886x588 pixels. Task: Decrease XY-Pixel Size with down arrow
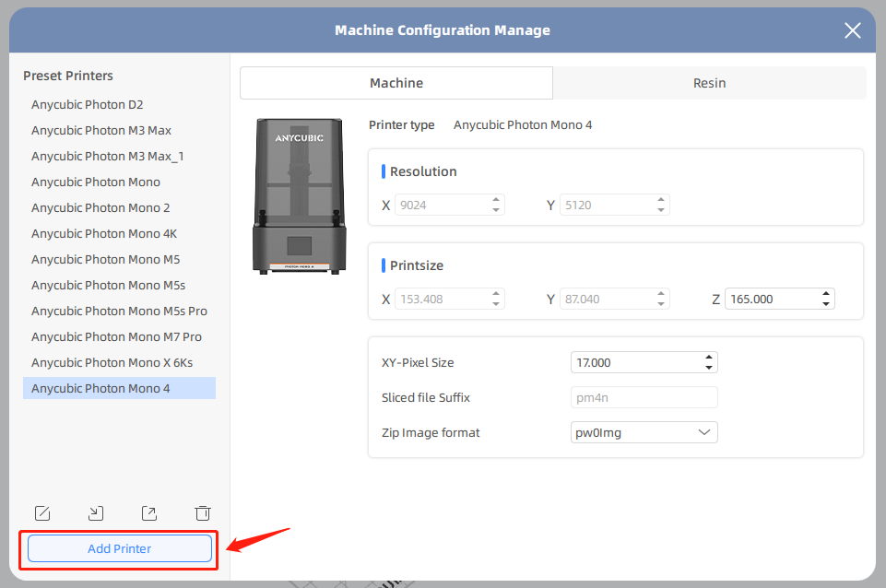point(709,368)
